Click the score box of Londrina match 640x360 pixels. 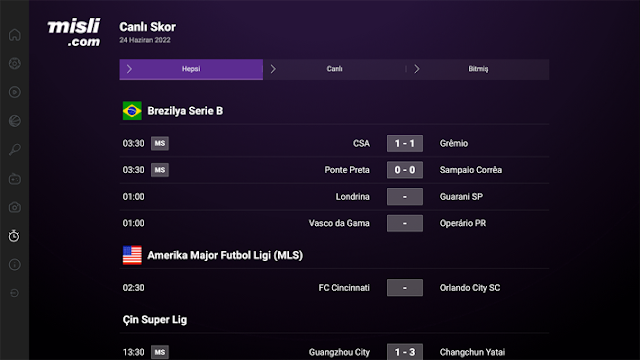tap(405, 197)
